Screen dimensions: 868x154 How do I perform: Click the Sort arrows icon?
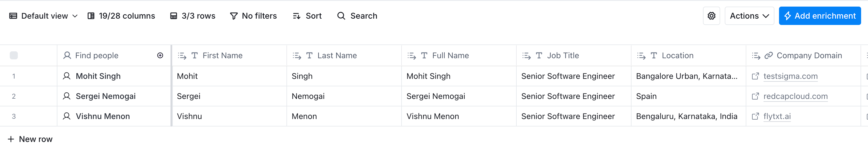click(297, 16)
